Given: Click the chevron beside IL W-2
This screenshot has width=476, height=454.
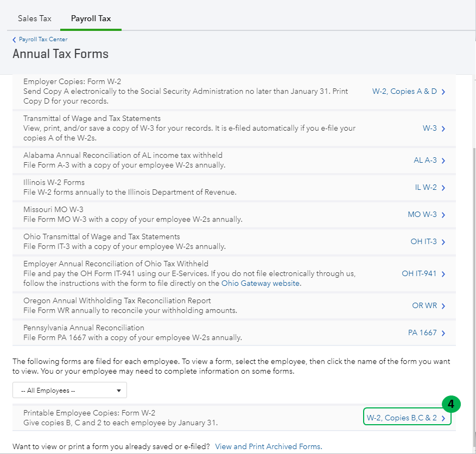Looking at the screenshot, I should click(x=443, y=188).
